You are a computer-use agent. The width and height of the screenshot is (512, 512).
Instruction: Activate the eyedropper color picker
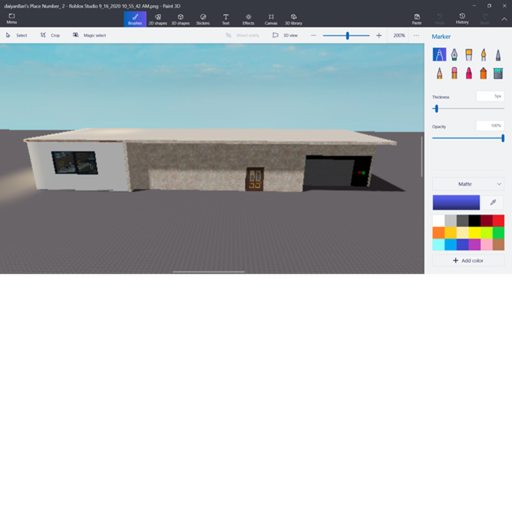493,202
